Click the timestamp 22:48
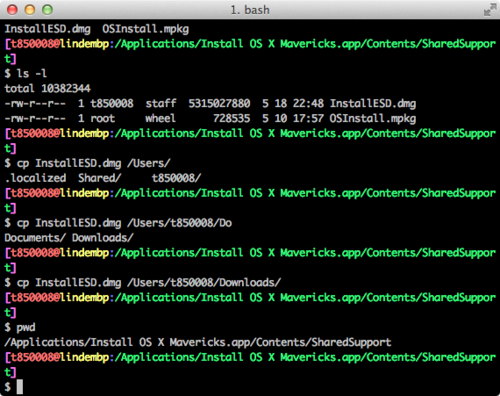 click(308, 103)
